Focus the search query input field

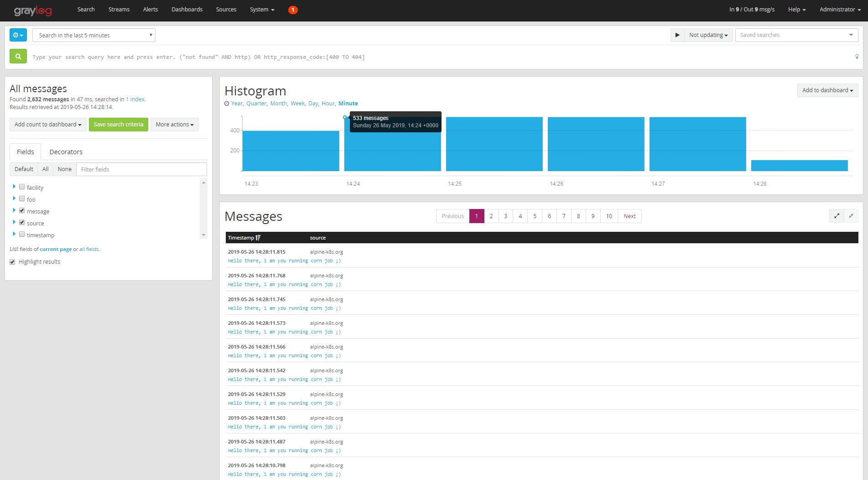440,57
